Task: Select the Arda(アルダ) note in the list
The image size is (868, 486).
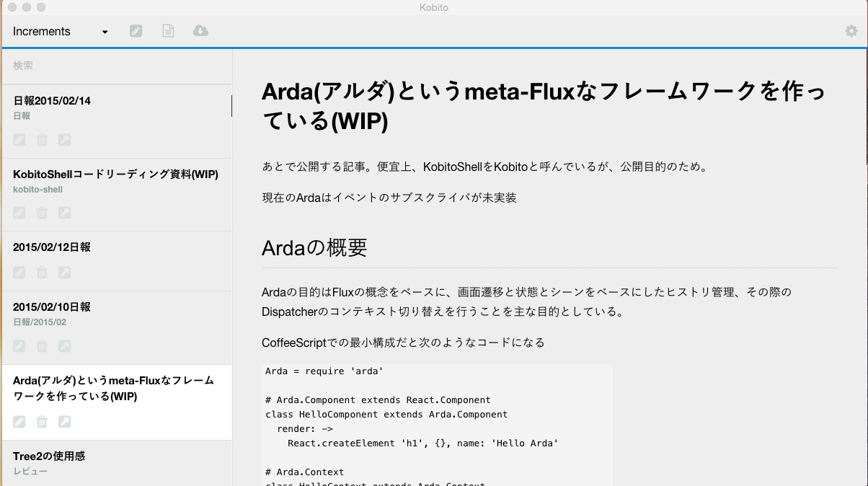Action: click(x=117, y=402)
